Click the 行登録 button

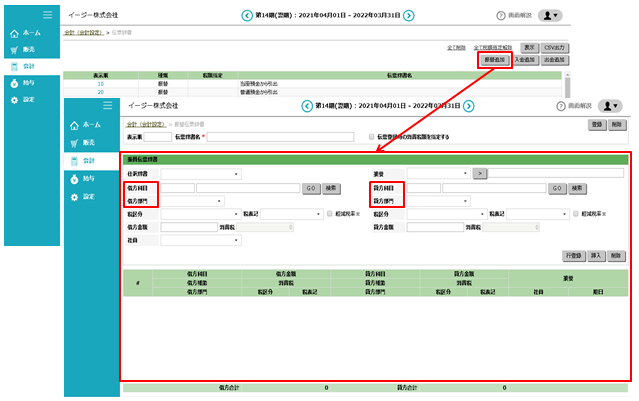pyautogui.click(x=574, y=256)
